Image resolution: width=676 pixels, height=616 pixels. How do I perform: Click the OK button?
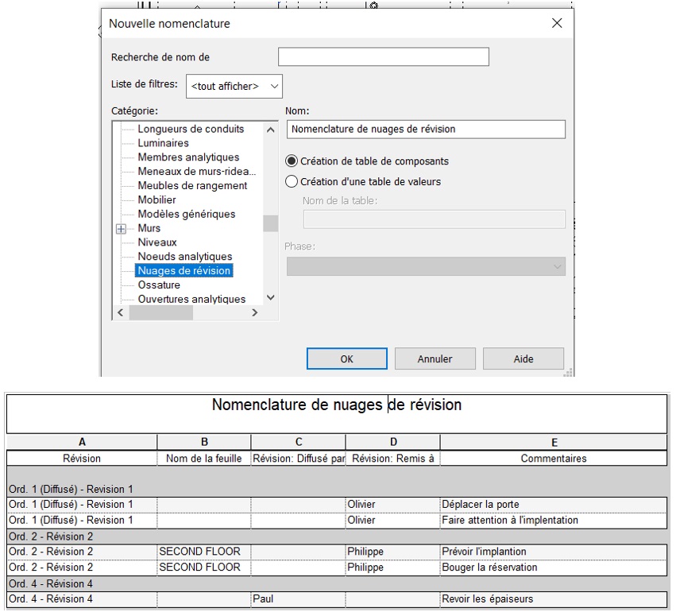pos(346,359)
